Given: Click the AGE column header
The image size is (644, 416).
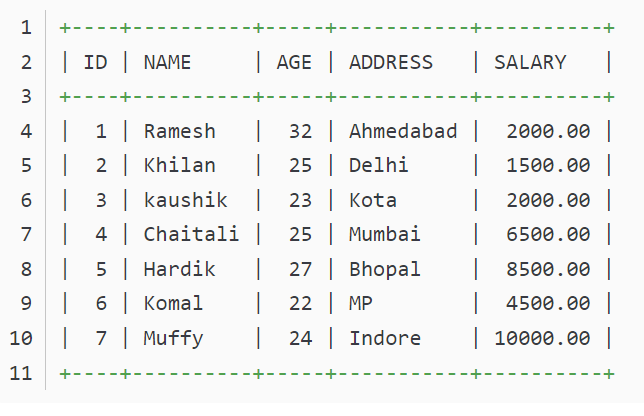Looking at the screenshot, I should coord(294,62).
